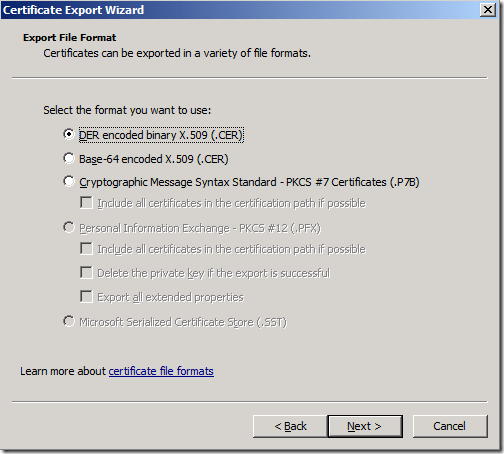Click the Export File Format heading text
This screenshot has height=454, width=504.
point(69,38)
